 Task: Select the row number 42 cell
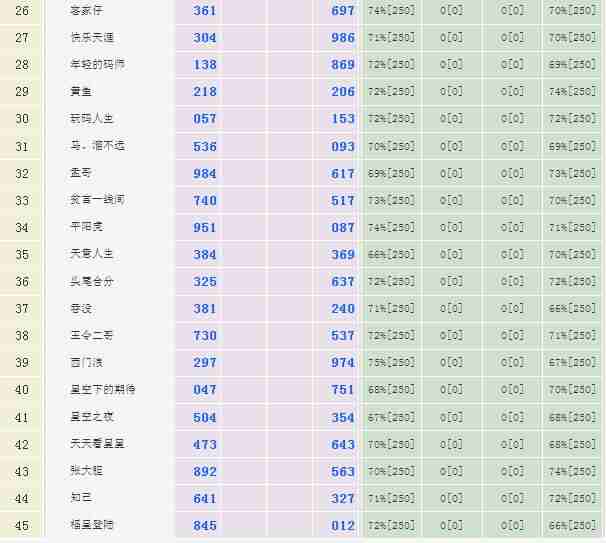coord(22,444)
